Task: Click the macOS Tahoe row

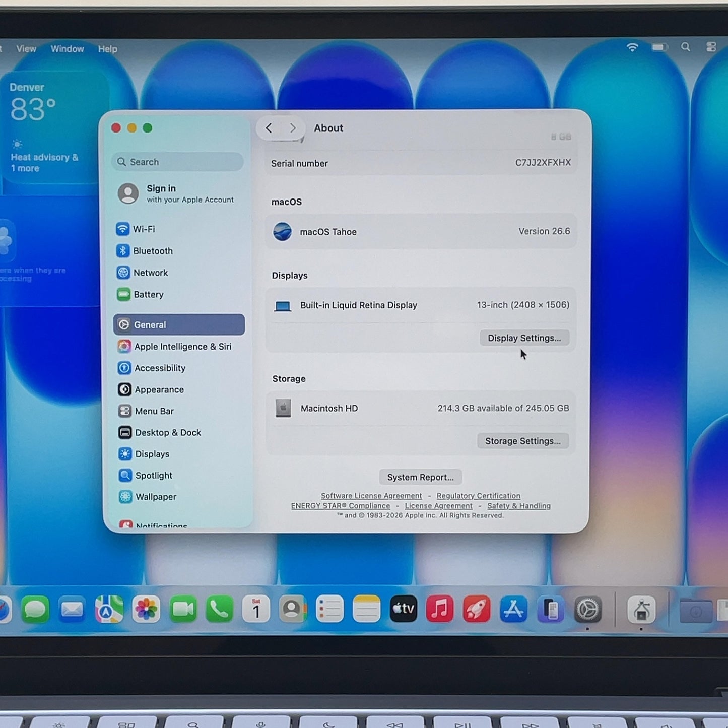Action: [421, 232]
